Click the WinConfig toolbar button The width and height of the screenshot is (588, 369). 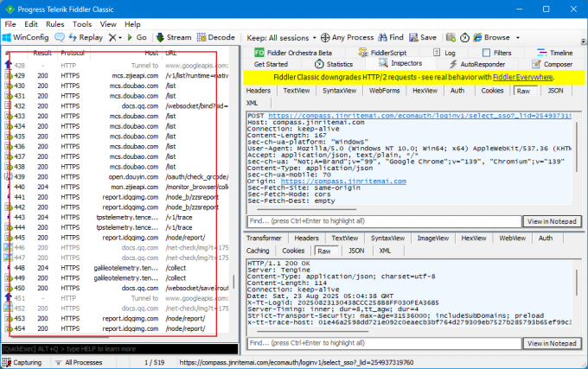26,38
